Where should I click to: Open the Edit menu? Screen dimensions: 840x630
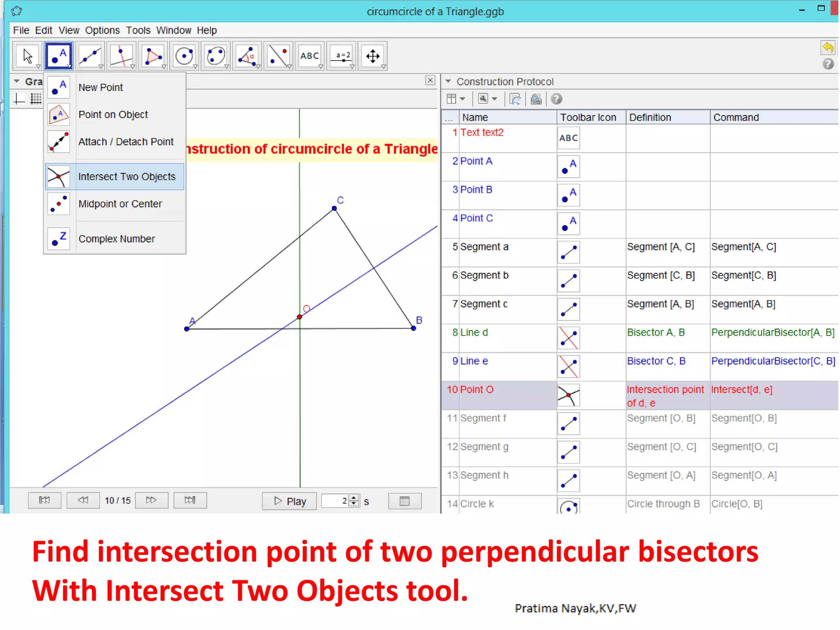pos(43,30)
